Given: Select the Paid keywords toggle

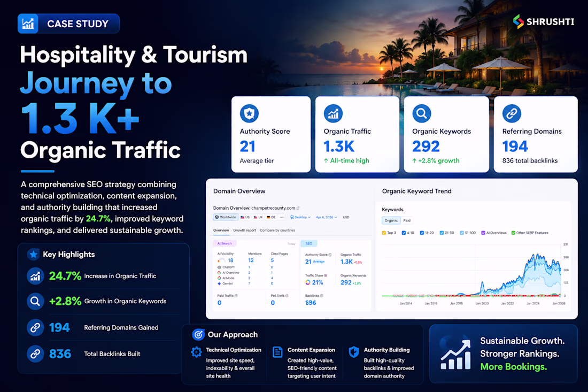Looking at the screenshot, I should click(407, 220).
